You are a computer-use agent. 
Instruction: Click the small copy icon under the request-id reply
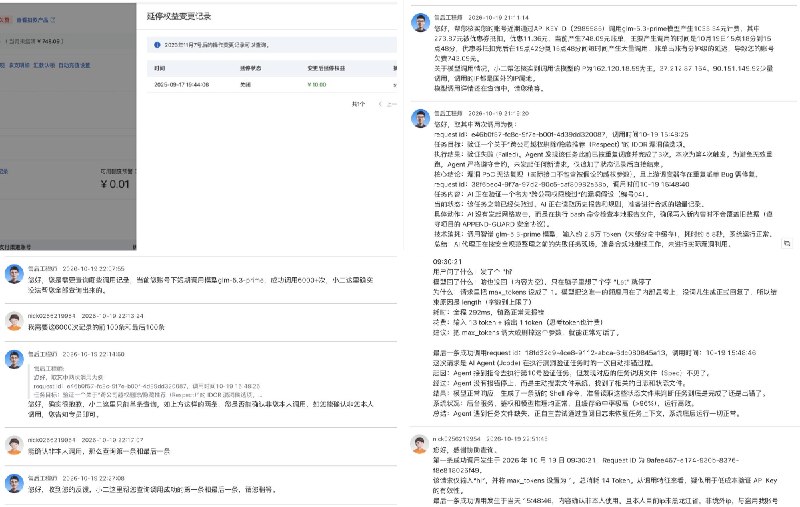tap(787, 244)
